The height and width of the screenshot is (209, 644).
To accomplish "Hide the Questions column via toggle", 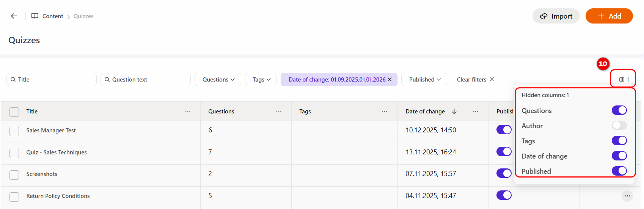I will tap(619, 110).
